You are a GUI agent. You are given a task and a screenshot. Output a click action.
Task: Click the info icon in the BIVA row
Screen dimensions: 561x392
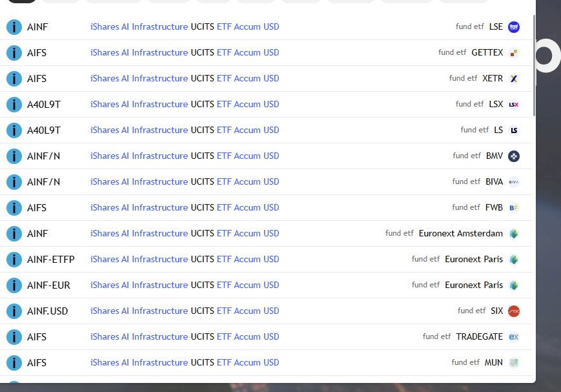pyautogui.click(x=14, y=182)
